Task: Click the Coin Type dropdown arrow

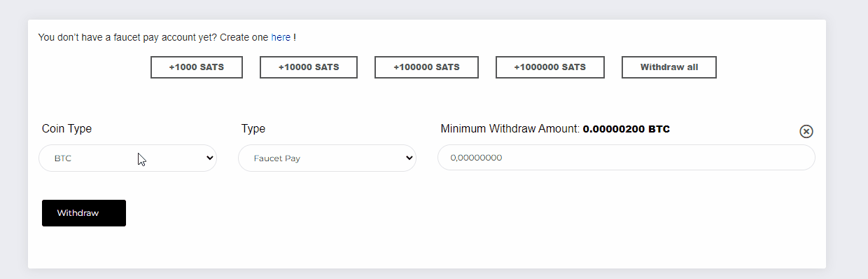Action: tap(209, 158)
